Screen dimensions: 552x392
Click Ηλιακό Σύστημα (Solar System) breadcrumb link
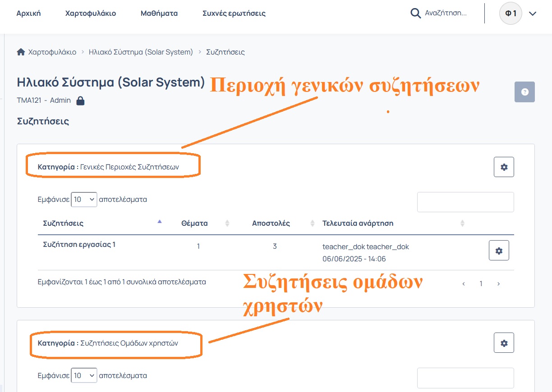[x=141, y=52]
